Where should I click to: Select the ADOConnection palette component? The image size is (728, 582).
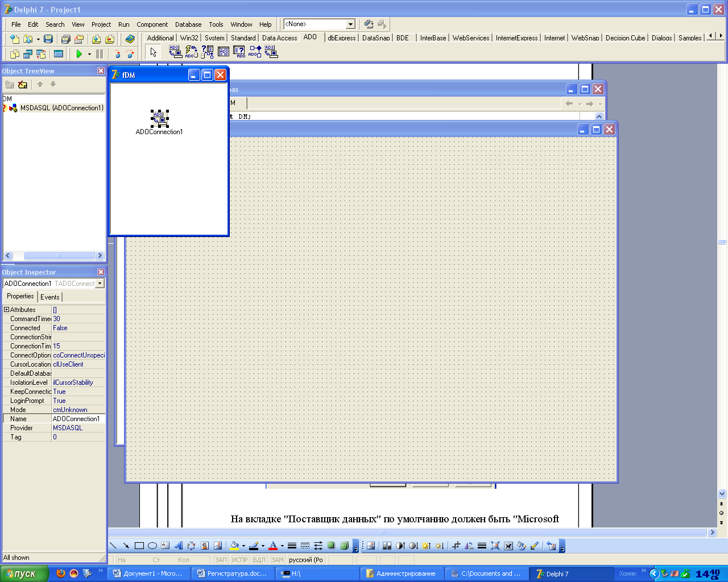[175, 52]
